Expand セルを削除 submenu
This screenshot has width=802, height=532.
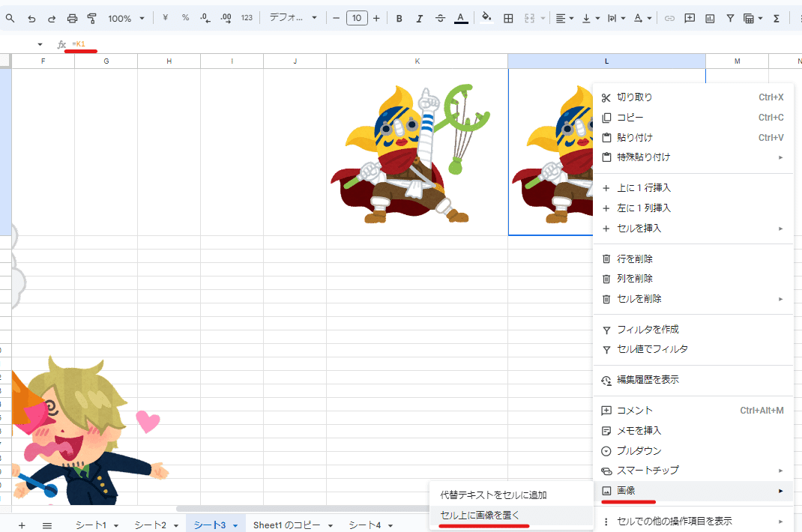[693, 299]
